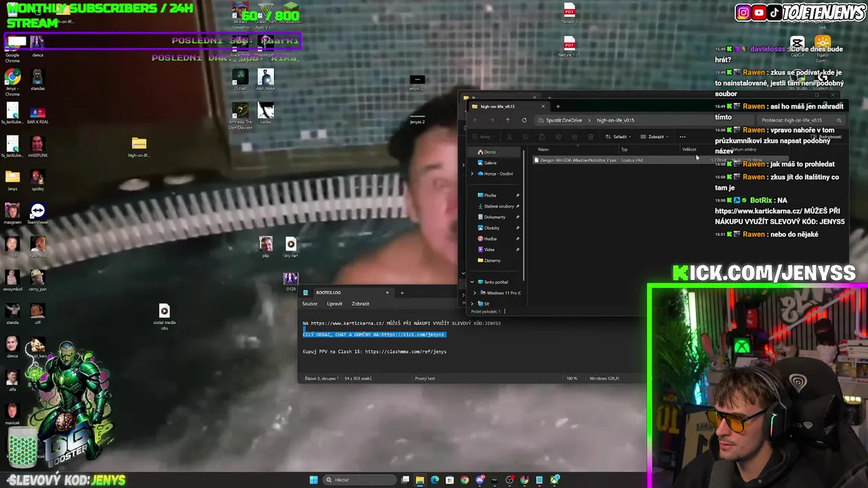
Task: Open Stažené soubory in Explorer sidebar
Action: pos(497,206)
